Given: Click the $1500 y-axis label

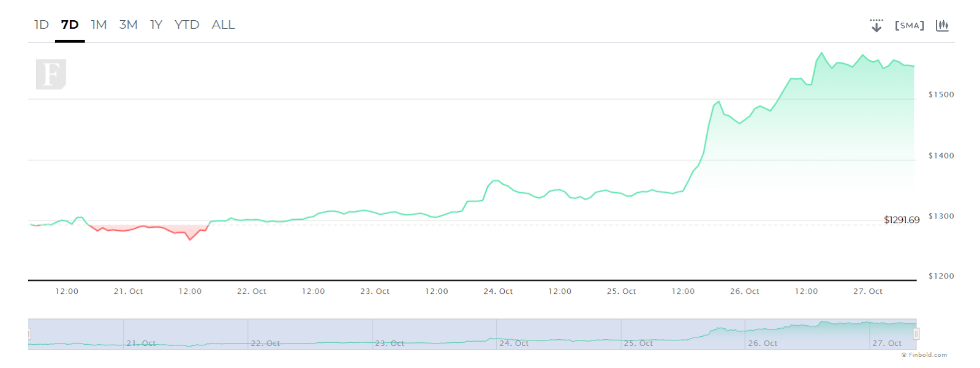Looking at the screenshot, I should [x=941, y=95].
